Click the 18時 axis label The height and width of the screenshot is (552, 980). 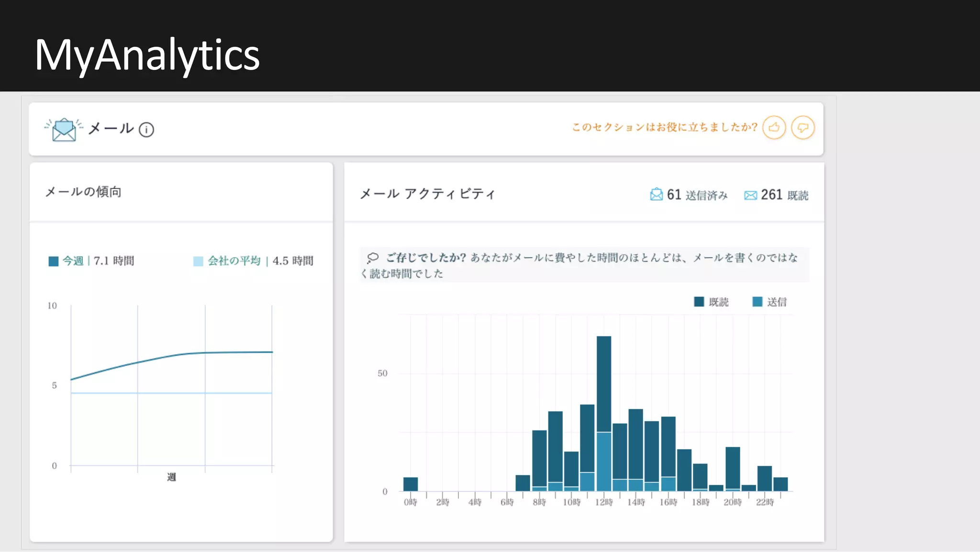pyautogui.click(x=701, y=502)
